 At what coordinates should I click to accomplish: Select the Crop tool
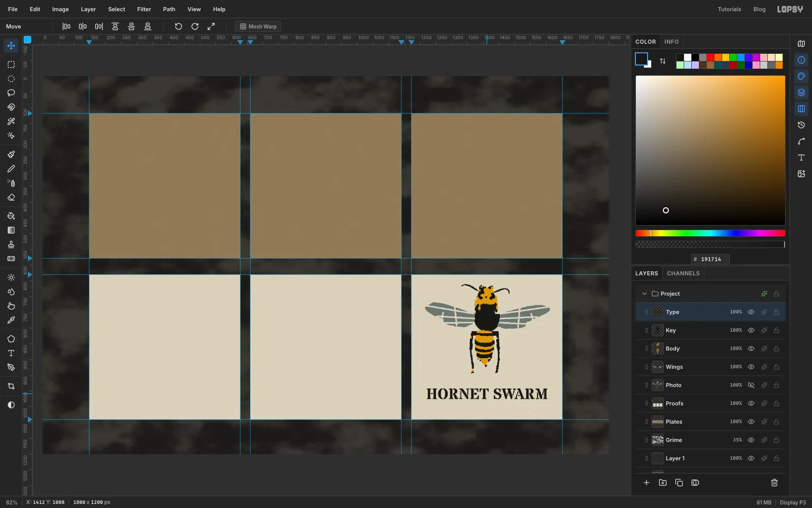[x=11, y=386]
